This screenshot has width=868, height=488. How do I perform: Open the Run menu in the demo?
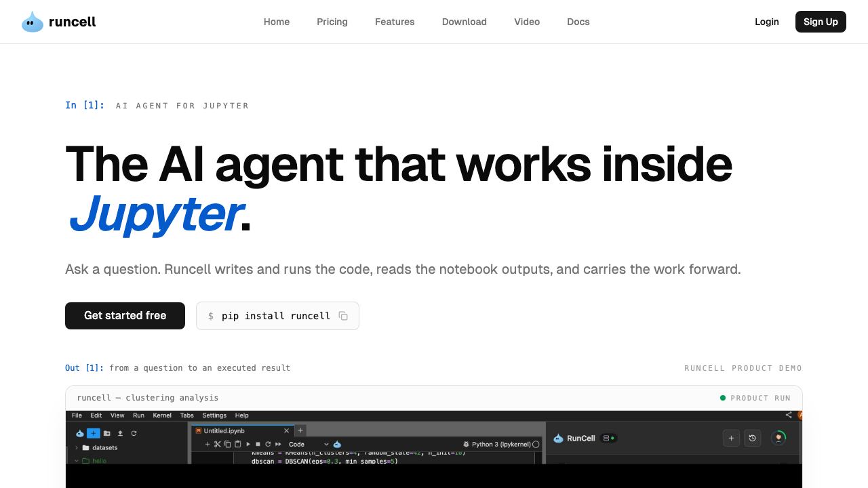(138, 415)
